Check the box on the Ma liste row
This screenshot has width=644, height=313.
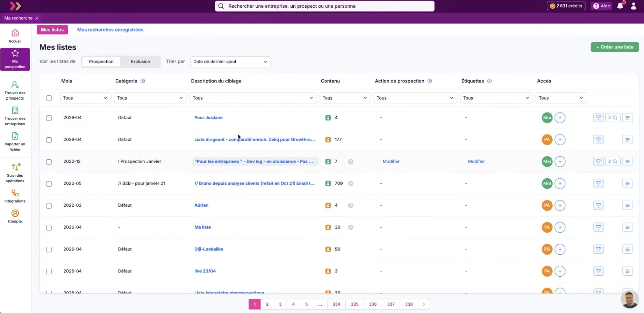49,228
